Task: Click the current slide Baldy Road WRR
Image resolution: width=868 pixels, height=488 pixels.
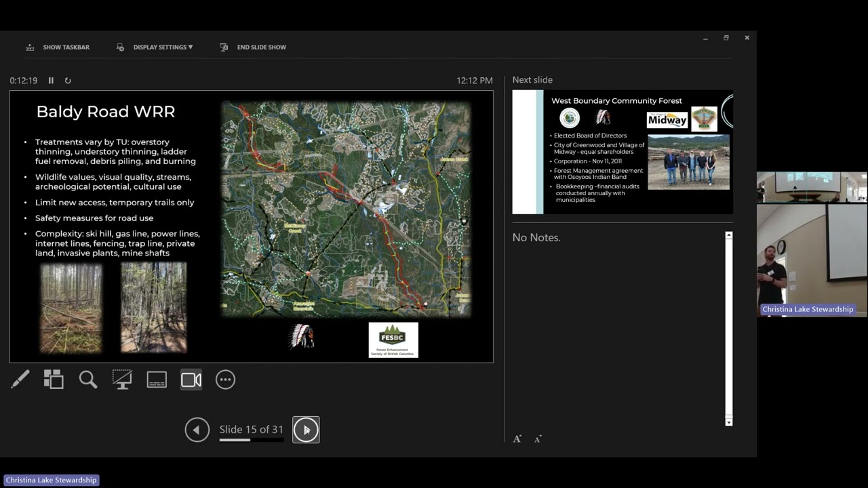Action: click(252, 226)
